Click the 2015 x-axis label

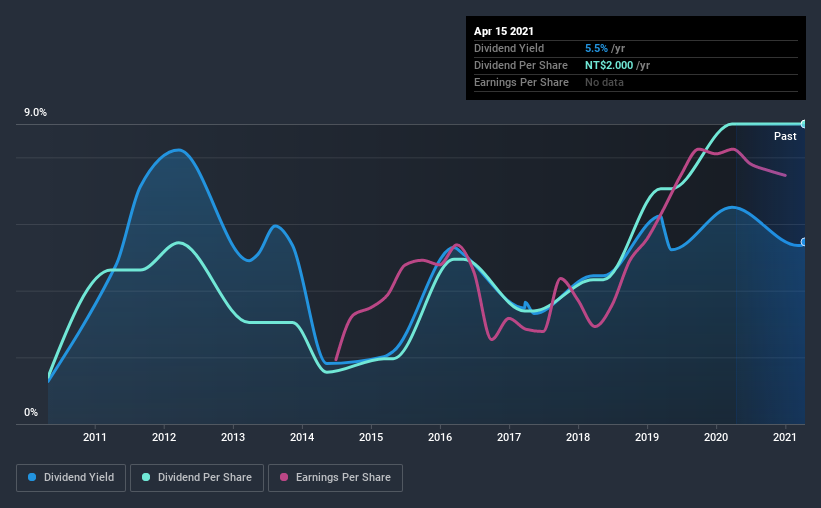coord(371,437)
